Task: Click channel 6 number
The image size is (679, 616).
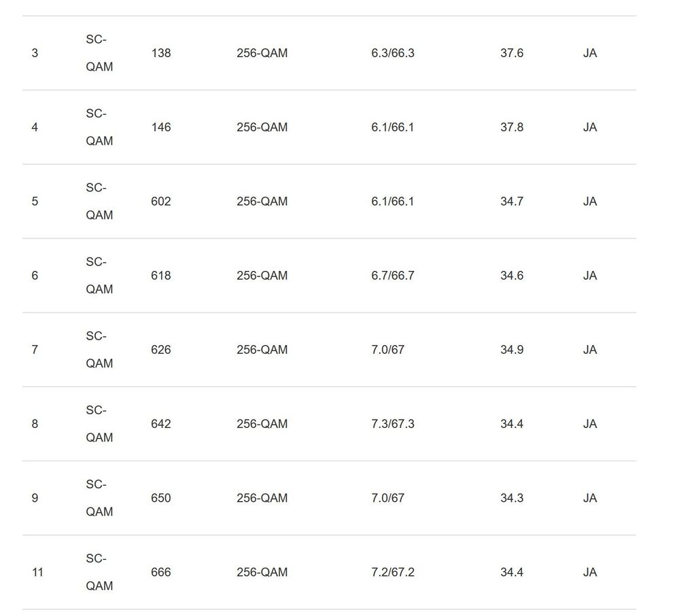Action: (35, 276)
